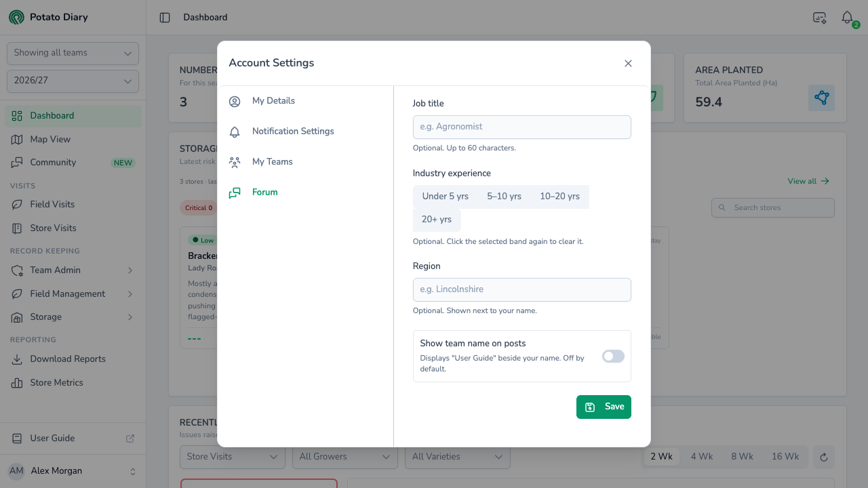This screenshot has width=868, height=488.
Task: Toggle the sidebar panel icon
Action: (x=165, y=18)
